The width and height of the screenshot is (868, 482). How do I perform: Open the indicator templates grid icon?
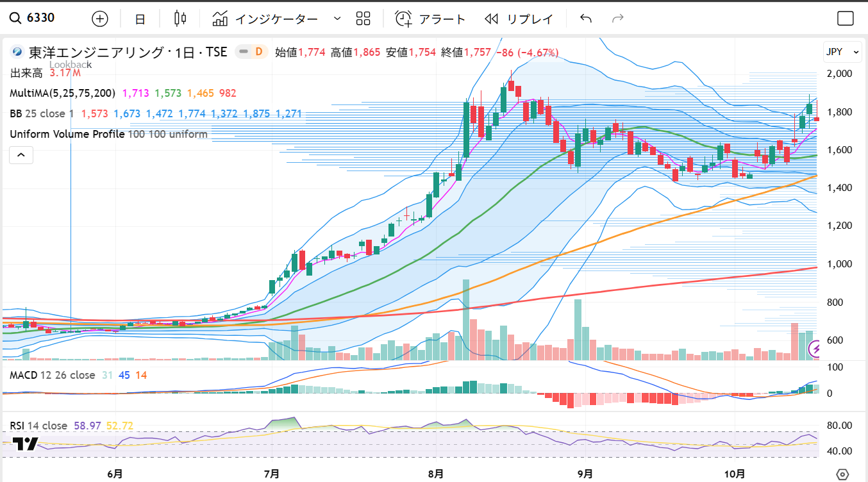[363, 19]
